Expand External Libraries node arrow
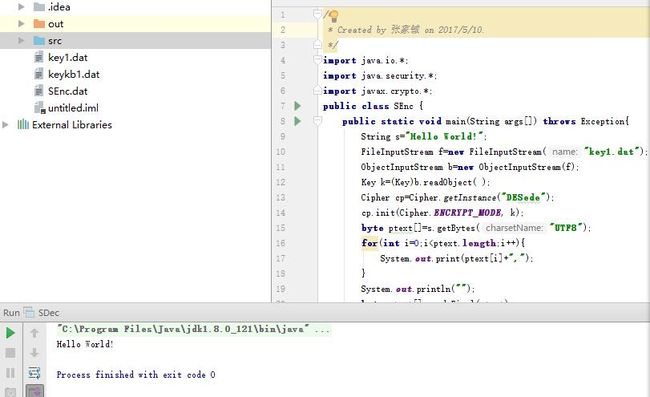 pos(5,124)
